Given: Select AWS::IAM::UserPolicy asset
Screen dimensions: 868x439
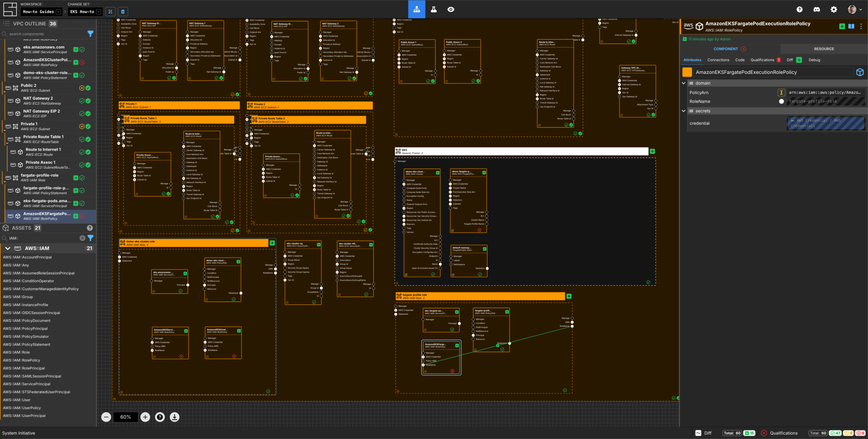Looking at the screenshot, I should point(22,408).
